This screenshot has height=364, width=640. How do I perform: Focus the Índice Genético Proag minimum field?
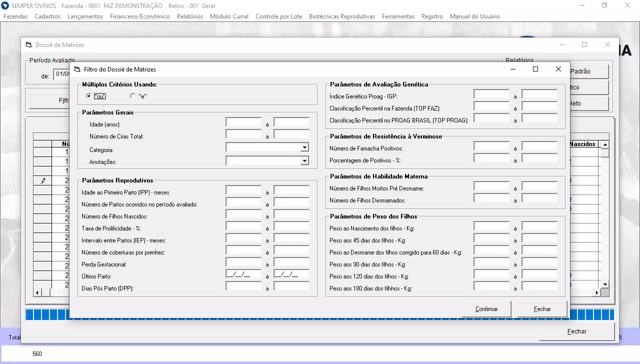(491, 94)
